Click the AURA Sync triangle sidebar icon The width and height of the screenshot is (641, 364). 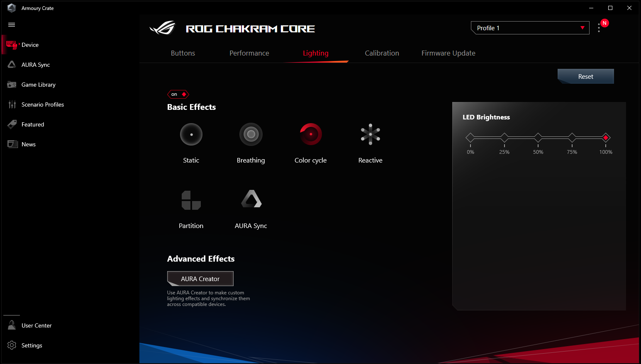tap(12, 65)
